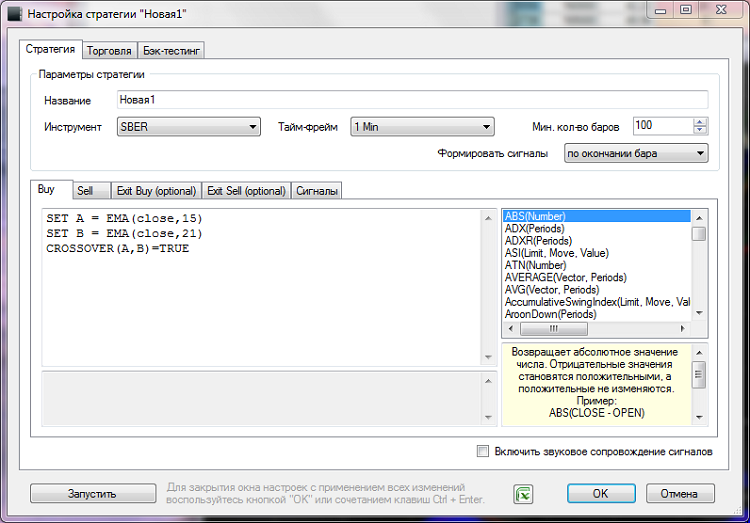Click function list scroll down arrow
Image resolution: width=750 pixels, height=523 pixels.
click(x=699, y=313)
